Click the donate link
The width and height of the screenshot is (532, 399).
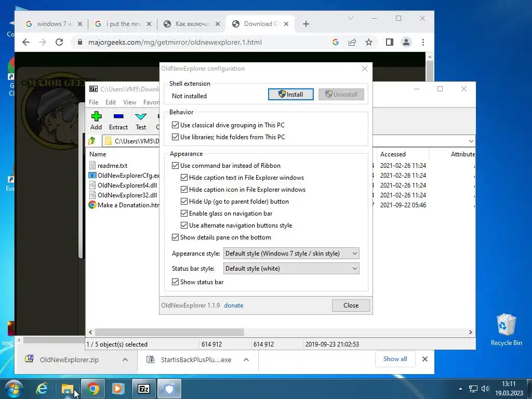click(x=233, y=305)
